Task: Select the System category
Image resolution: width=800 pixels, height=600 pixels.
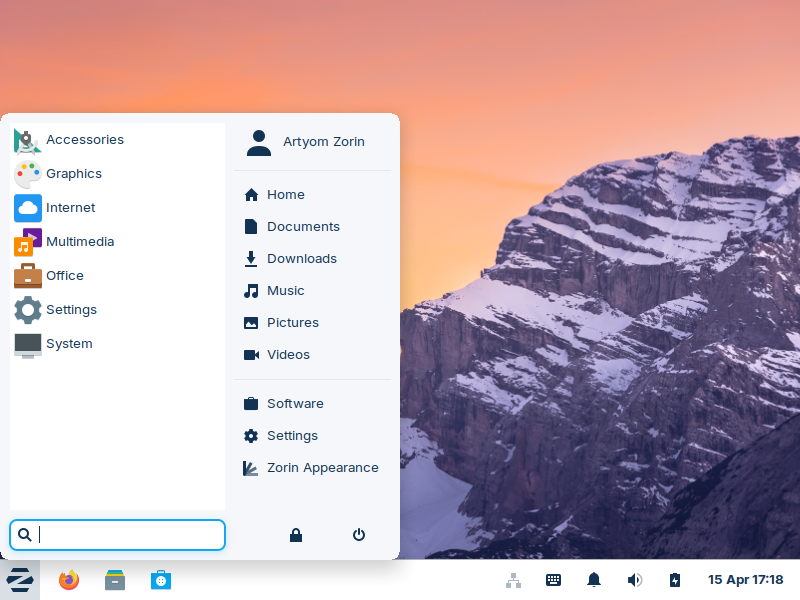Action: pyautogui.click(x=69, y=343)
